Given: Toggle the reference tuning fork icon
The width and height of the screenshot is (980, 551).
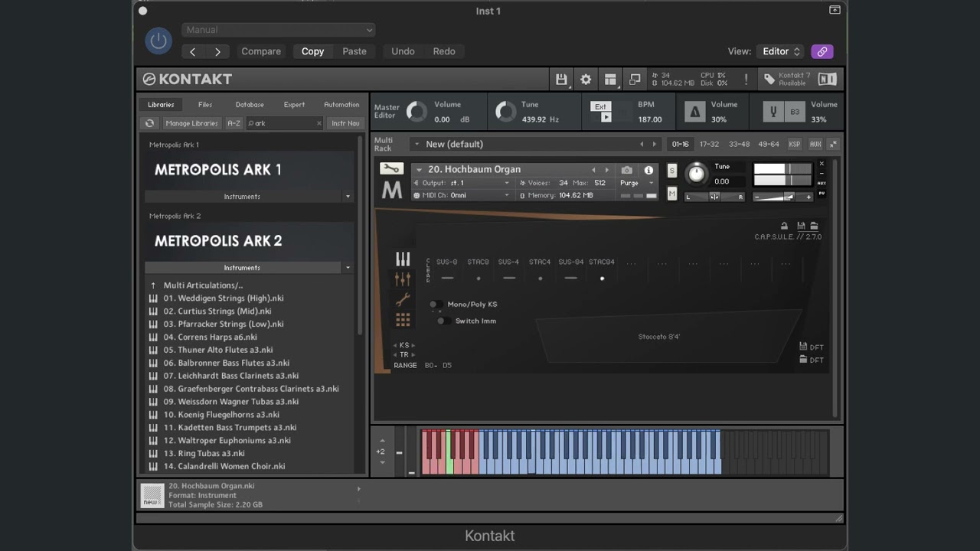Looking at the screenshot, I should 773,112.
